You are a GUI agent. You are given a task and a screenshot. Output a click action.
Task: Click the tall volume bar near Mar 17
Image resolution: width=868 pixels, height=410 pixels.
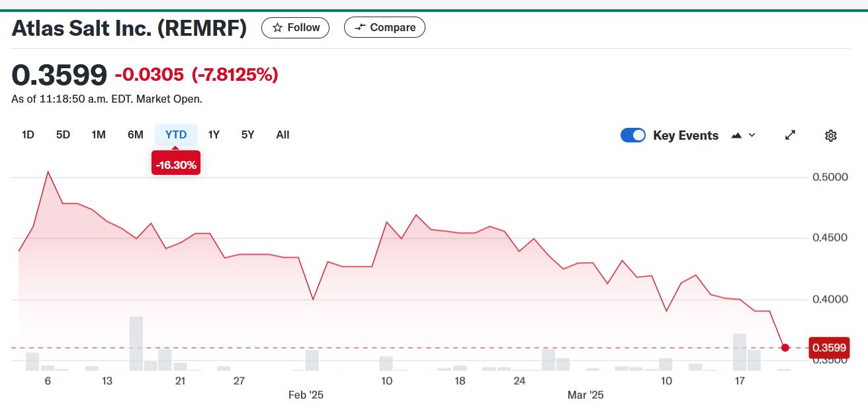pos(740,352)
